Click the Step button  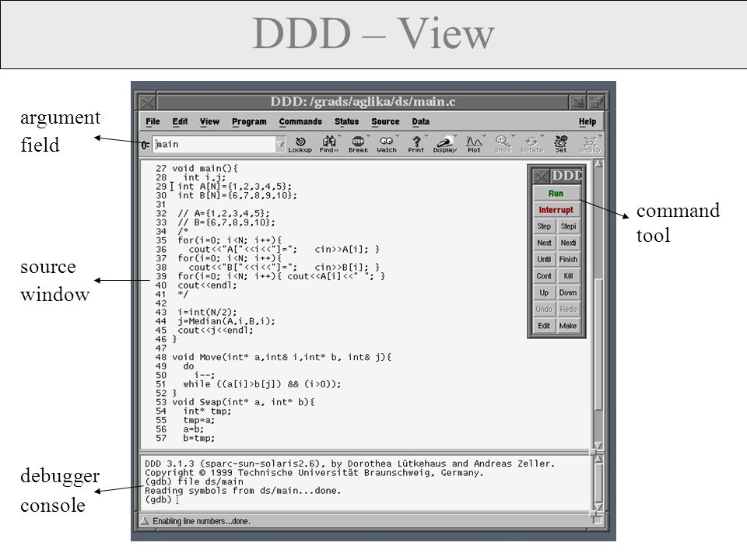(544, 226)
